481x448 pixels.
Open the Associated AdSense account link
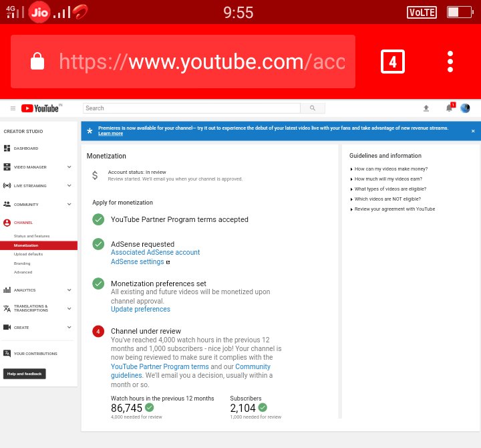click(x=155, y=252)
